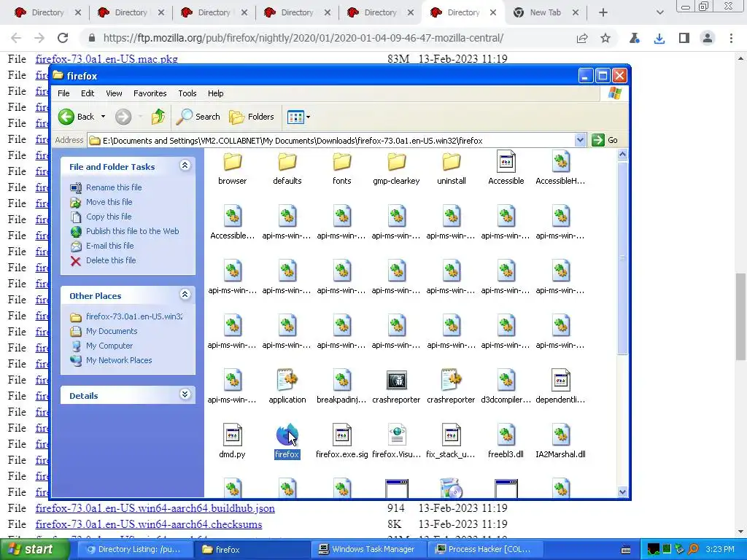
Task: Open the defaults folder
Action: pos(287,162)
